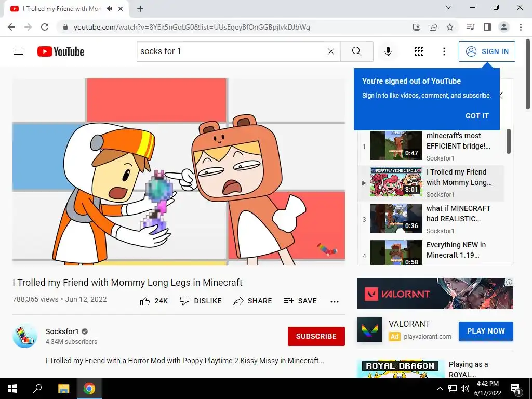532x399 pixels.
Task: Open the ROYAL DRAGON recommended video
Action: 401,369
